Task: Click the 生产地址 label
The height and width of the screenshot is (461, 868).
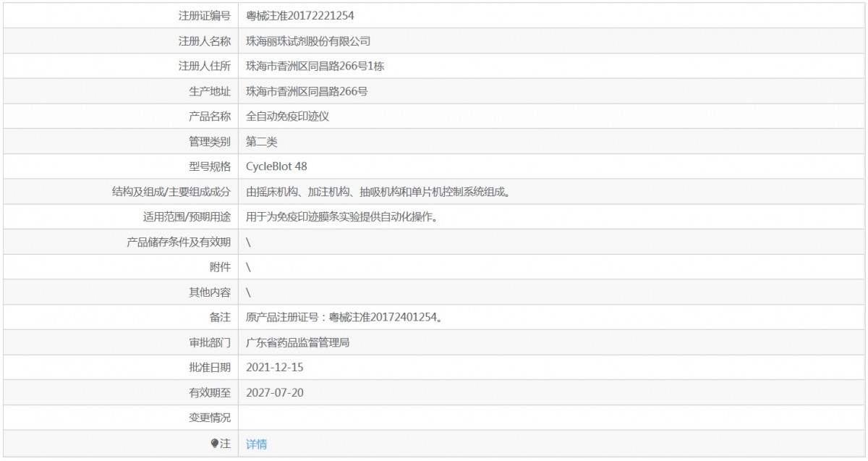Action: [x=210, y=91]
